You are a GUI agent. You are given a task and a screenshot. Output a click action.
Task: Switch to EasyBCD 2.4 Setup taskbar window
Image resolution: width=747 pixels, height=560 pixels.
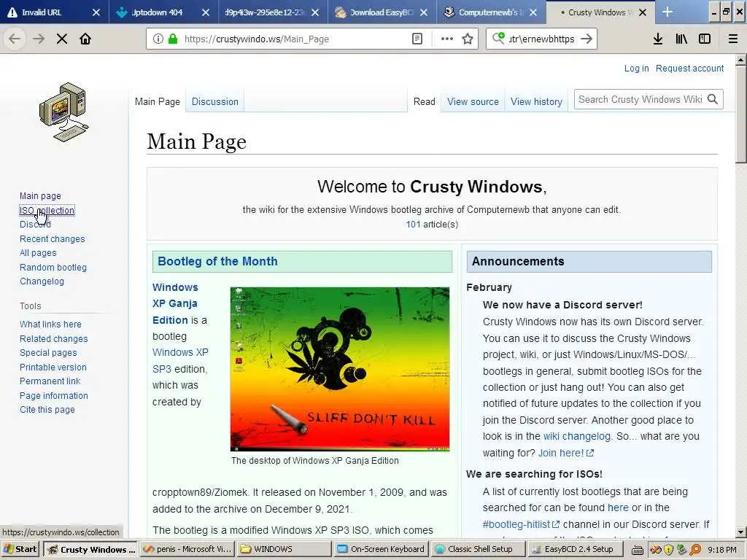click(x=575, y=549)
